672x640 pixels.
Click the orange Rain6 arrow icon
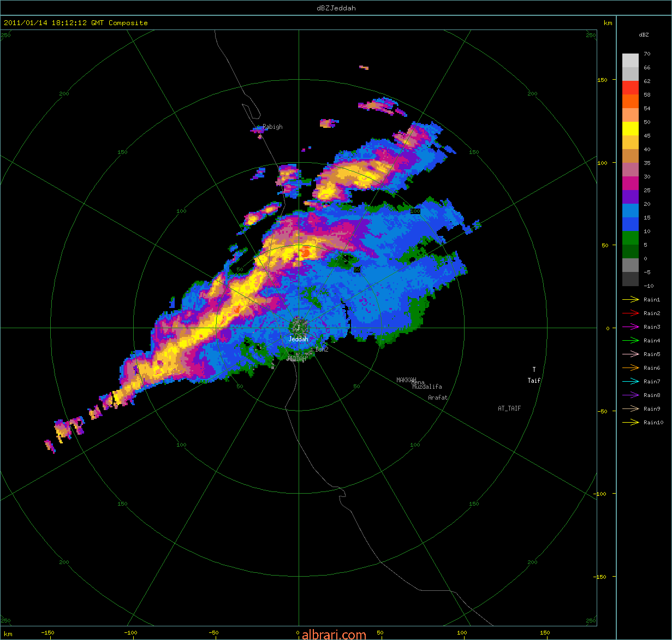coord(631,368)
